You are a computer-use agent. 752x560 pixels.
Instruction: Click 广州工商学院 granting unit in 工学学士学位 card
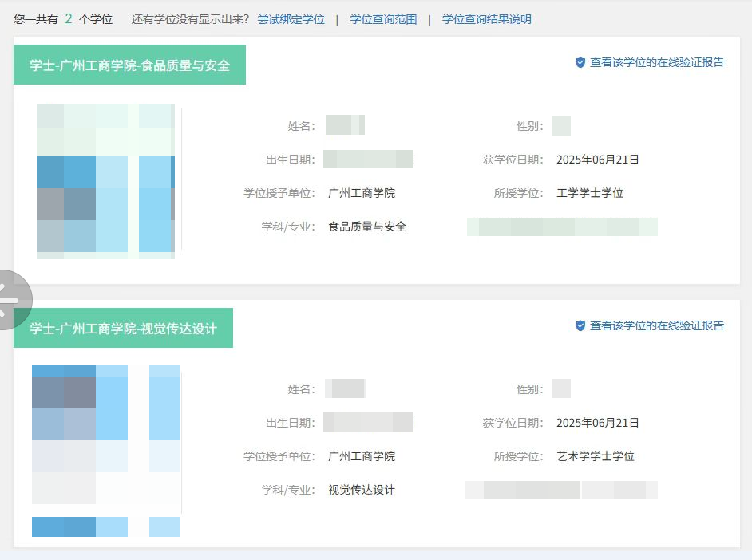362,193
